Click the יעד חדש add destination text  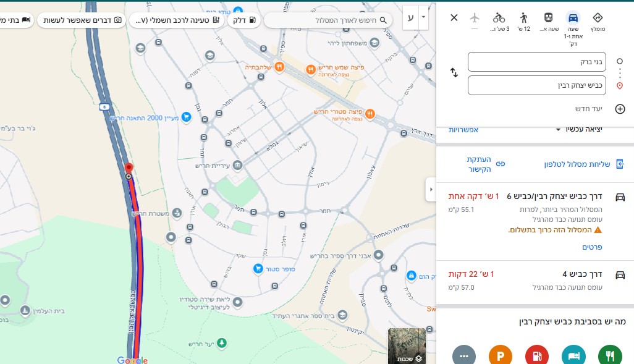[x=589, y=109]
